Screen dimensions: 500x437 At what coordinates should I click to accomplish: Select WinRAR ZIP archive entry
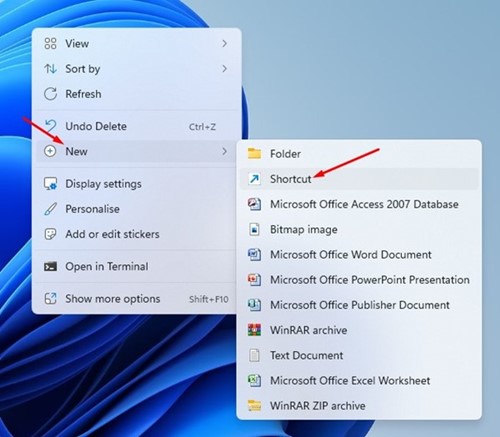[359, 406]
